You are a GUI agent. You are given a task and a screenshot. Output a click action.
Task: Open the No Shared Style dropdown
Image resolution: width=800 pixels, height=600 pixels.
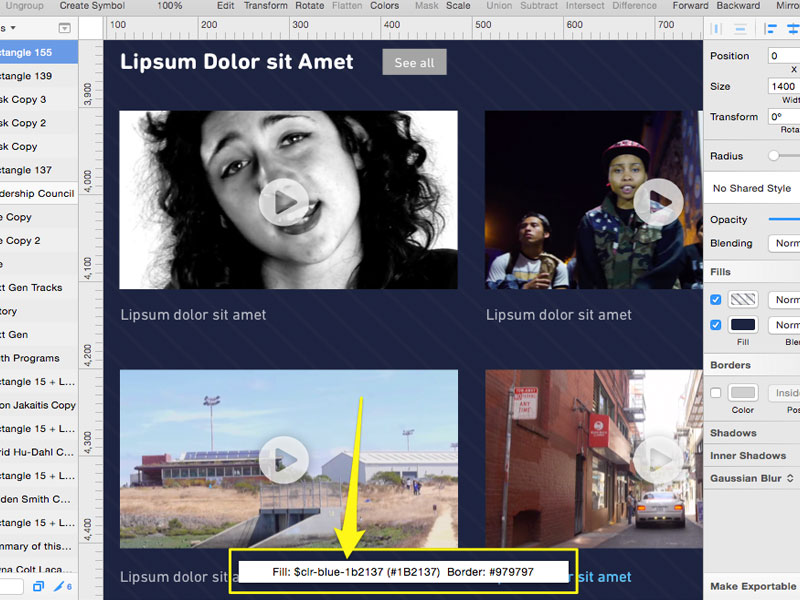[x=753, y=188]
